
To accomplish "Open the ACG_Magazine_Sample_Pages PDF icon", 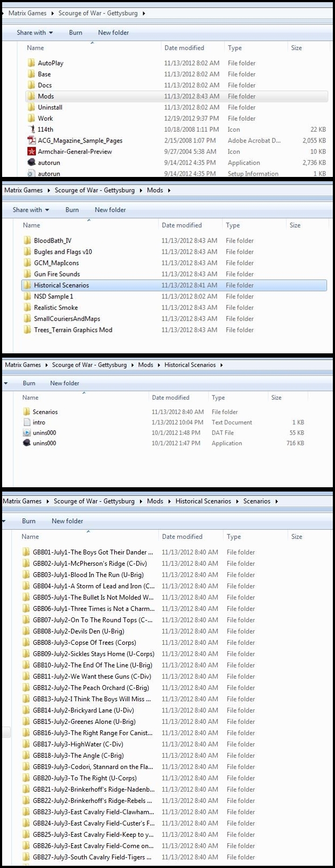I will coord(31,140).
